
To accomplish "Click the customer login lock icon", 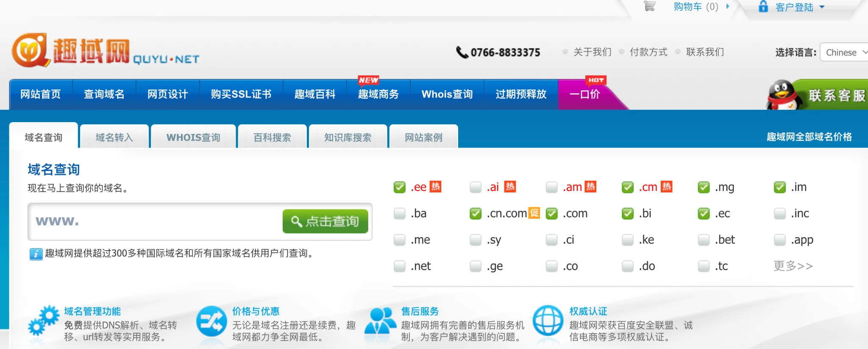I will pos(763,6).
